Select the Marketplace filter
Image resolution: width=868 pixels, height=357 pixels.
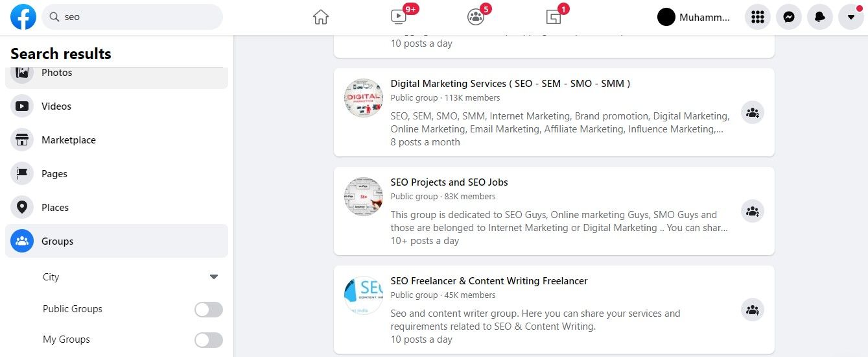click(x=117, y=140)
